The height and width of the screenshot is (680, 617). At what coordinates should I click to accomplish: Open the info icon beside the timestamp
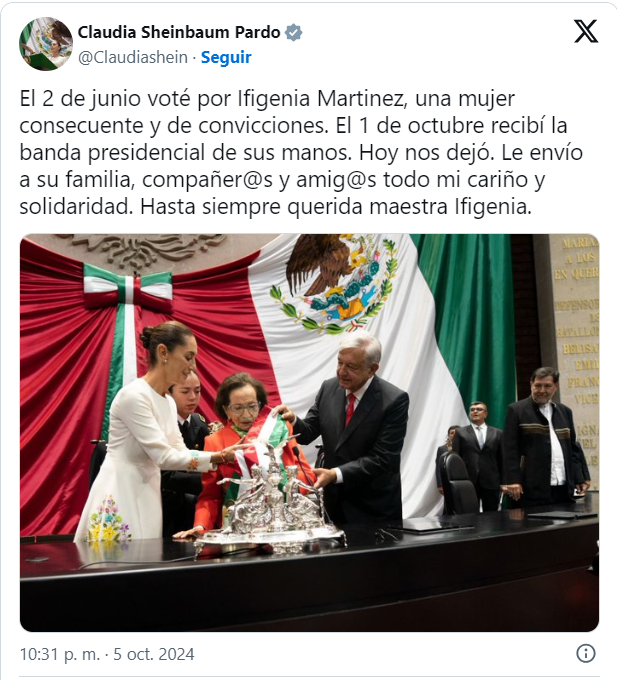(x=586, y=653)
